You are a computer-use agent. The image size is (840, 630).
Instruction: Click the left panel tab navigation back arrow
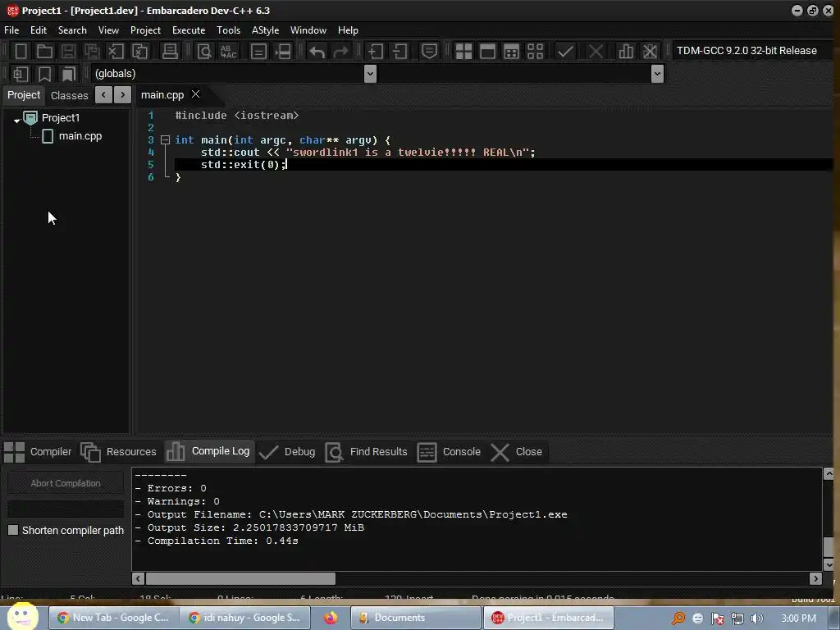click(103, 95)
